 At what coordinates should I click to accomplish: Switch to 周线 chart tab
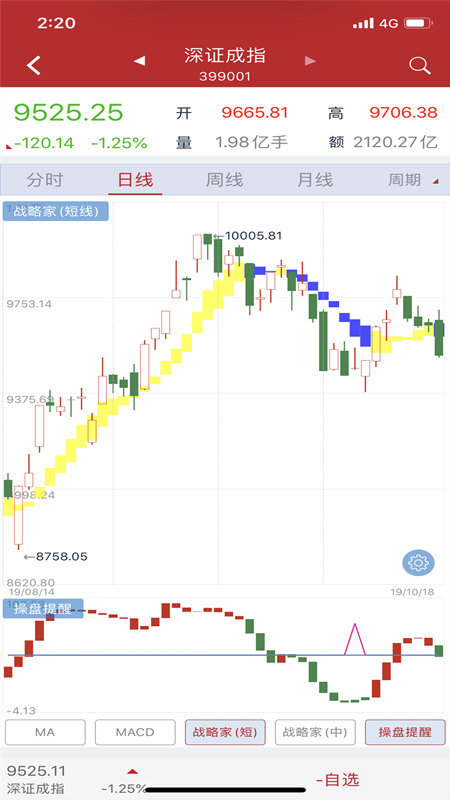(x=224, y=180)
